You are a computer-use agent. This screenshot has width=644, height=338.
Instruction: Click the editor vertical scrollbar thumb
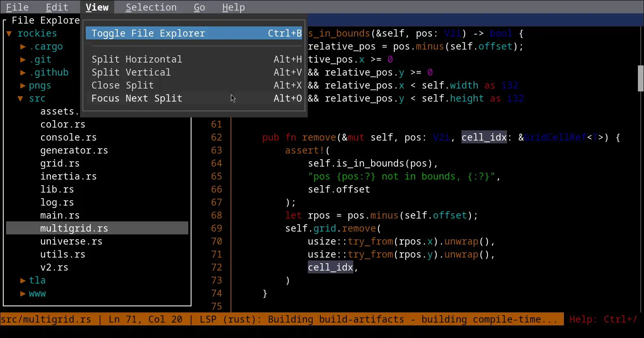click(x=640, y=78)
